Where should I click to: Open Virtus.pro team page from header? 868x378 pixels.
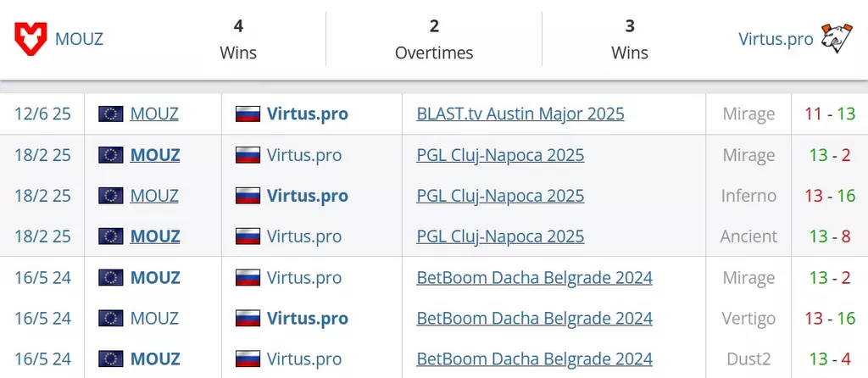[x=776, y=39]
